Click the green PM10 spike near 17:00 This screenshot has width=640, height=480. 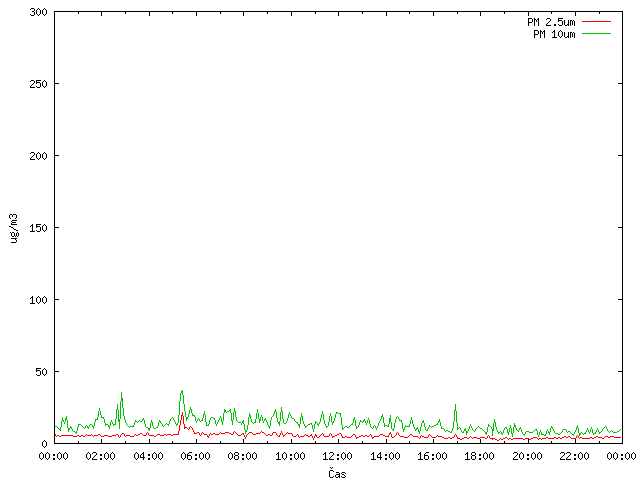point(456,405)
